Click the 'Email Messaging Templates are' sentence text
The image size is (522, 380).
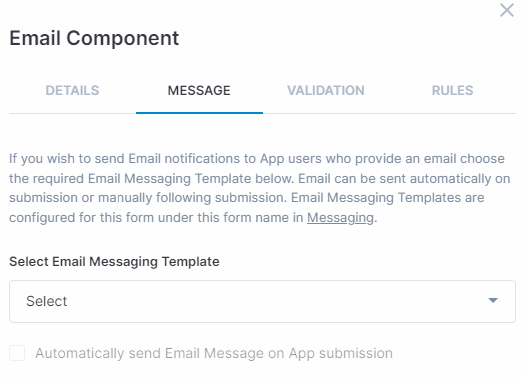pyautogui.click(x=387, y=198)
